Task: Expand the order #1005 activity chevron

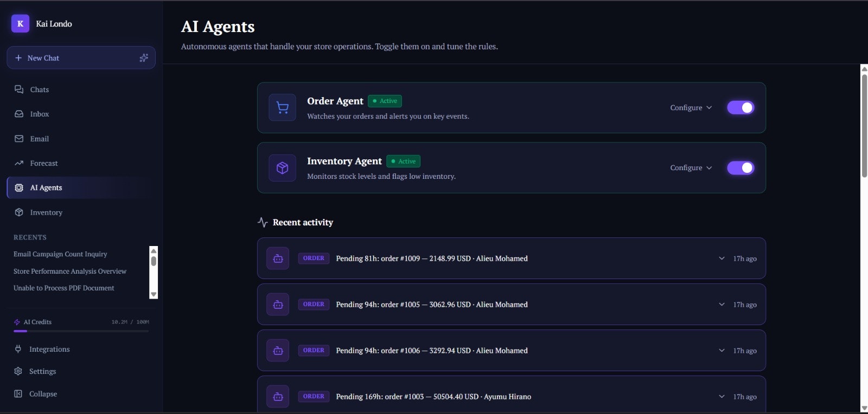Action: 722,305
